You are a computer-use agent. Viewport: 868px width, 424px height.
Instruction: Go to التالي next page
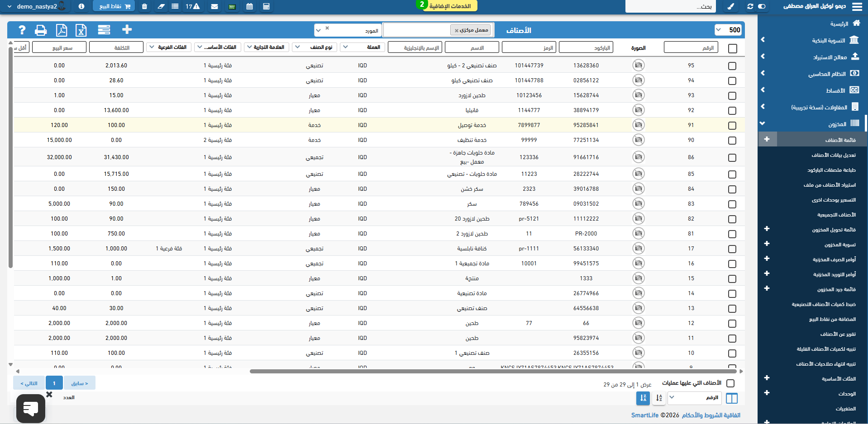[x=29, y=383]
